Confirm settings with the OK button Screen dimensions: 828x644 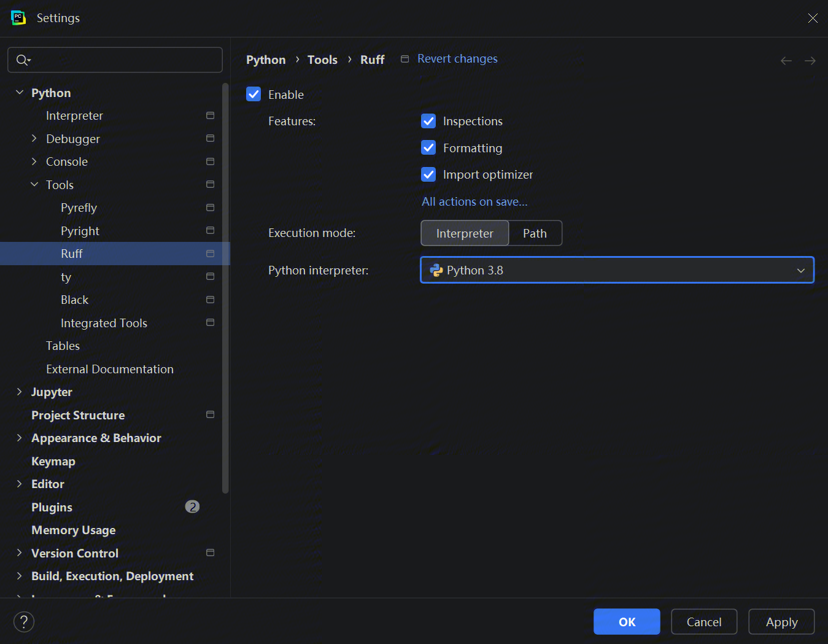(627, 622)
